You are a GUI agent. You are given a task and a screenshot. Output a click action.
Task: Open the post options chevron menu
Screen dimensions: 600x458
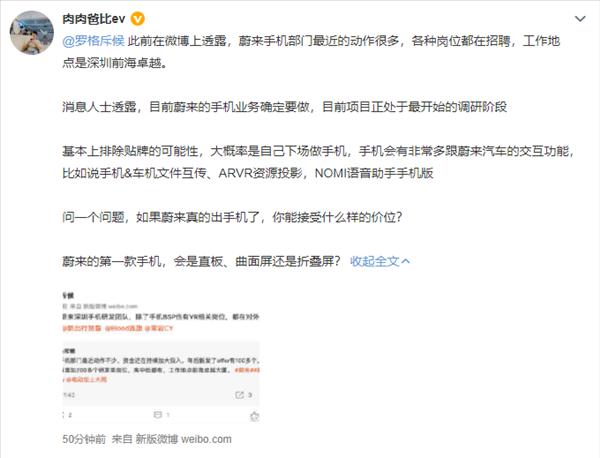pos(580,19)
